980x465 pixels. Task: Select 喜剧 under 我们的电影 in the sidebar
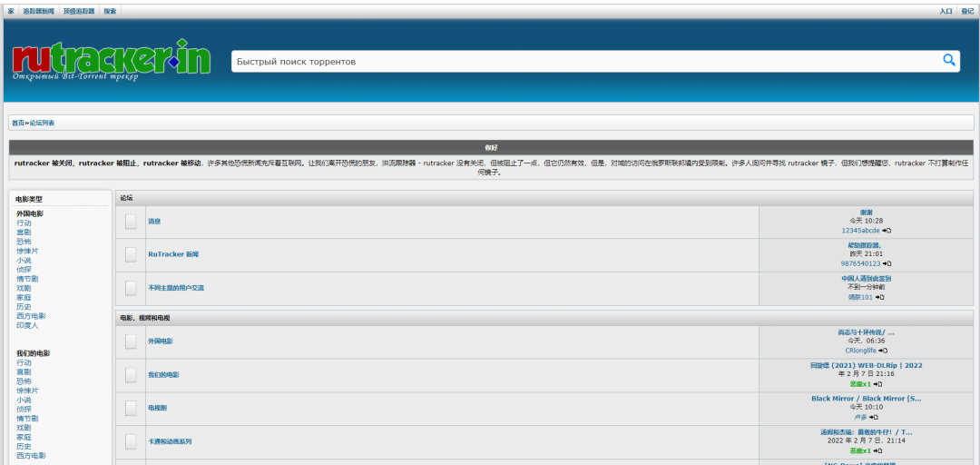(24, 371)
